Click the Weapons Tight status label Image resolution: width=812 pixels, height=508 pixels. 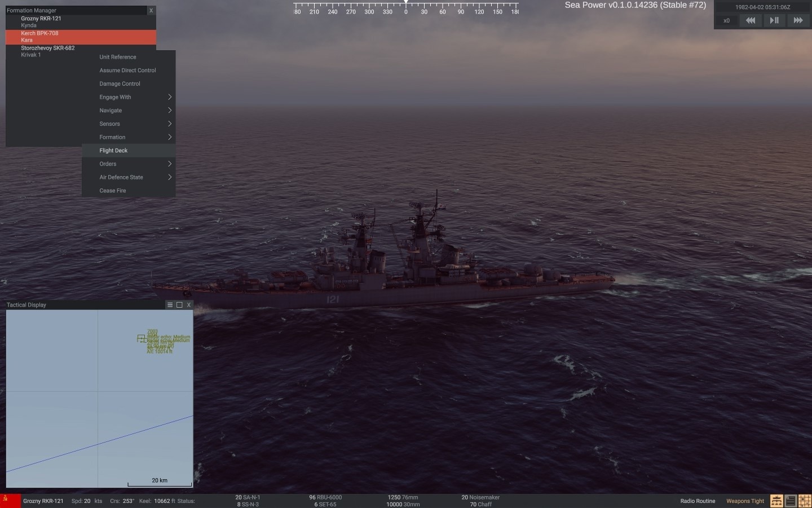(745, 501)
